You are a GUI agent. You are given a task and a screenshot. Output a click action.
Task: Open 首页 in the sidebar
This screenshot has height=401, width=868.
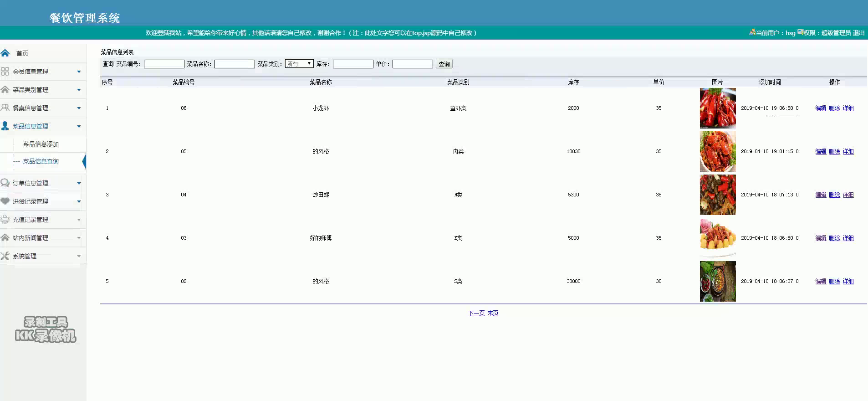tap(22, 53)
